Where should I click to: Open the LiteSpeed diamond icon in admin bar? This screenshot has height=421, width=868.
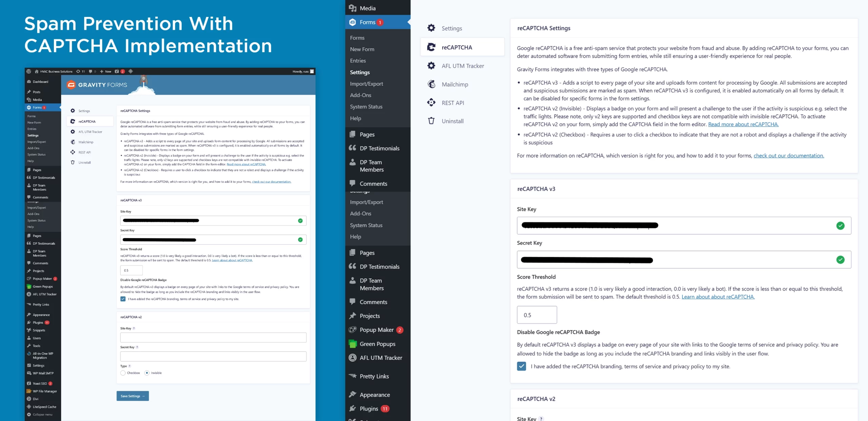point(131,71)
